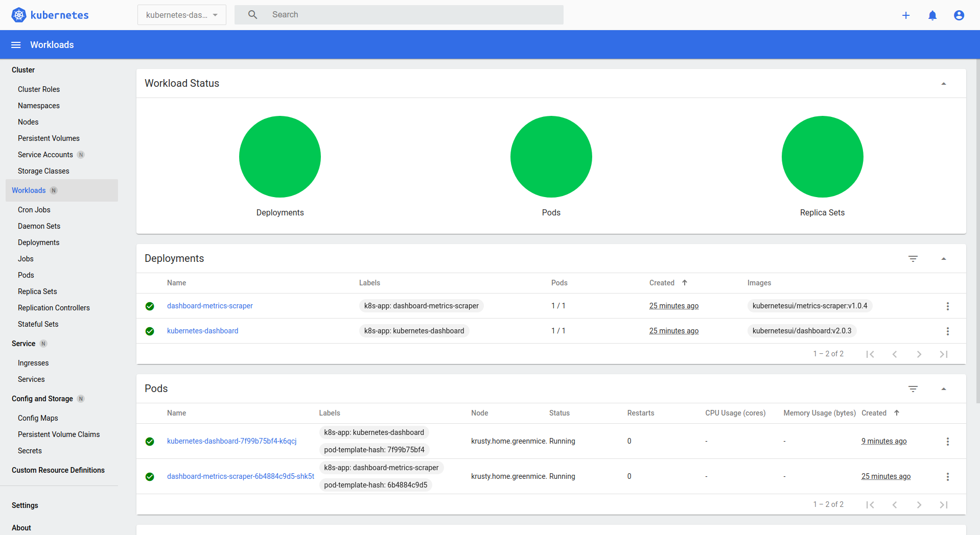Sort Deployments by Created arrow
The height and width of the screenshot is (535, 980).
[685, 283]
